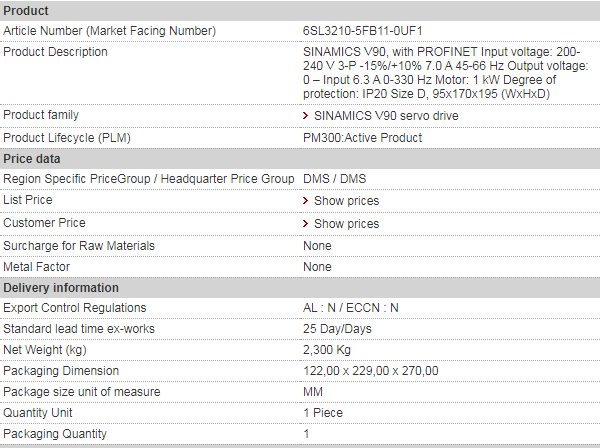Click the product description text starting SINAMICS V90
Screen dimensions: 603x448
pyautogui.click(x=445, y=73)
